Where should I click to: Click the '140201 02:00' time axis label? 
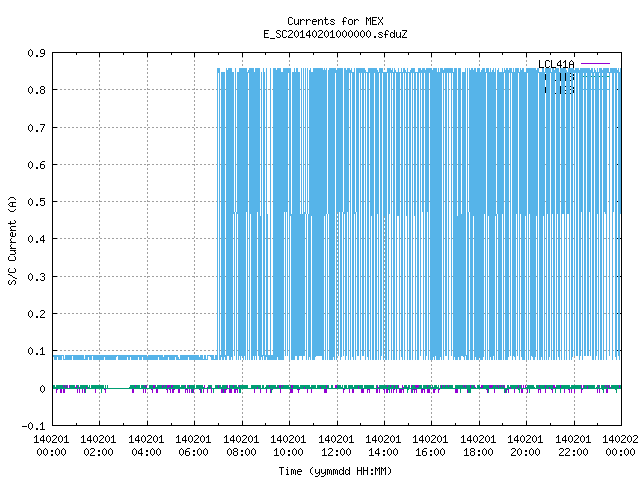98,446
